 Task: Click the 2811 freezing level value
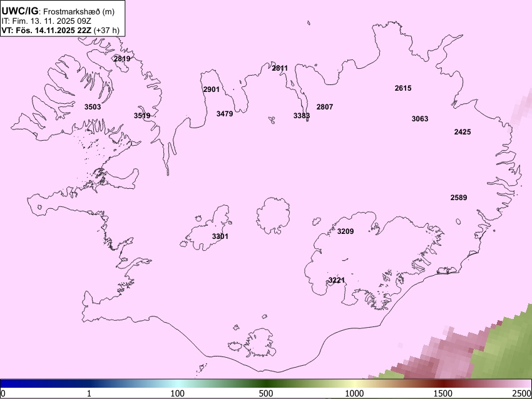click(x=280, y=68)
